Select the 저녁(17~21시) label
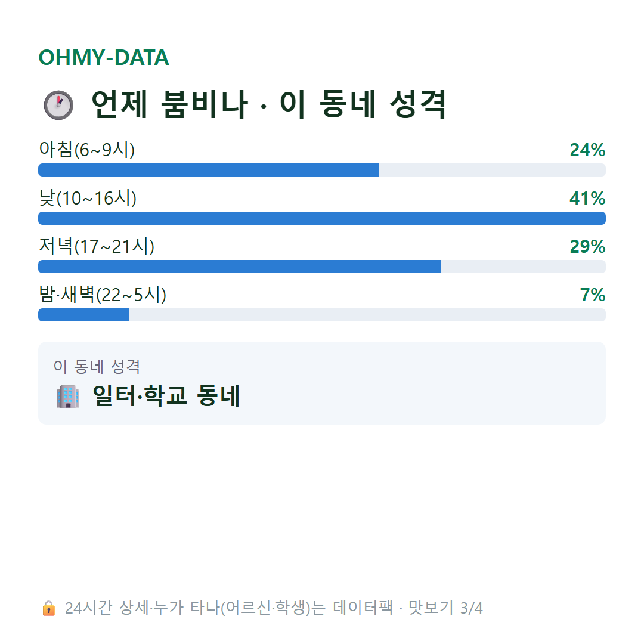 point(97,246)
